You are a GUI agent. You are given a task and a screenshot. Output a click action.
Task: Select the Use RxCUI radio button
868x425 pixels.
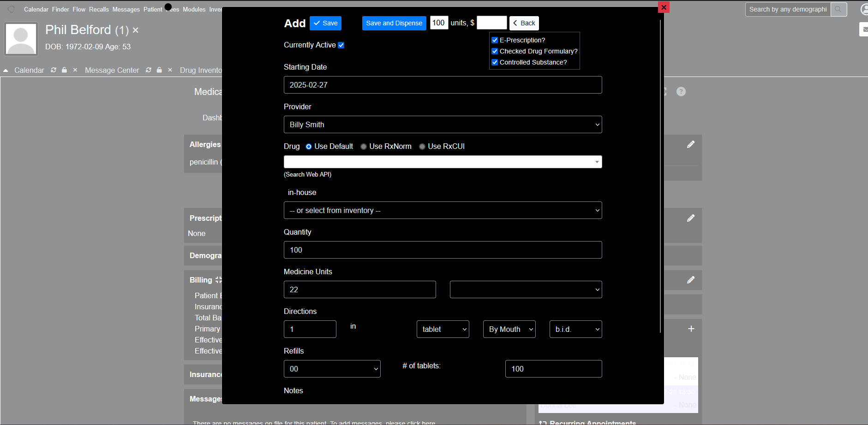(x=422, y=147)
